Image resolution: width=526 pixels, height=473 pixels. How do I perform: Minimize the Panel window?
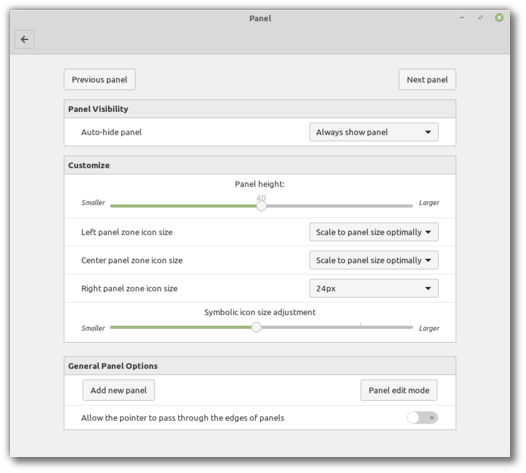point(462,17)
